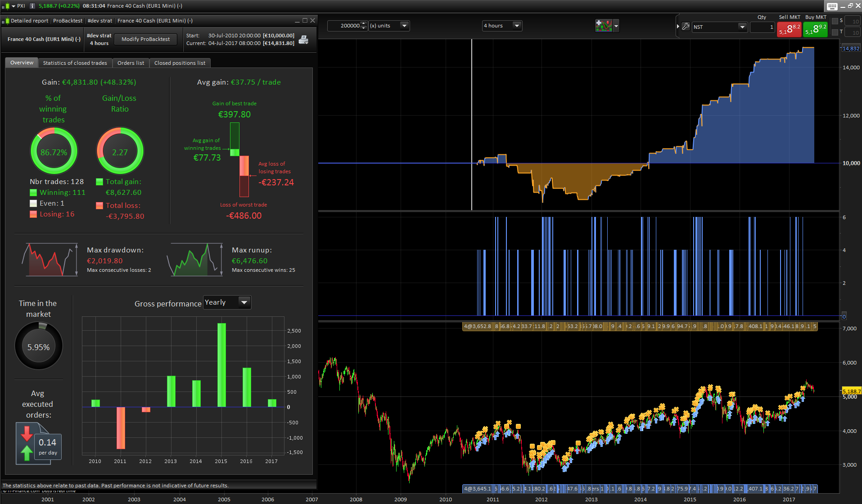Click the green Total gain swatch
Image resolution: width=862 pixels, height=504 pixels.
tap(99, 182)
